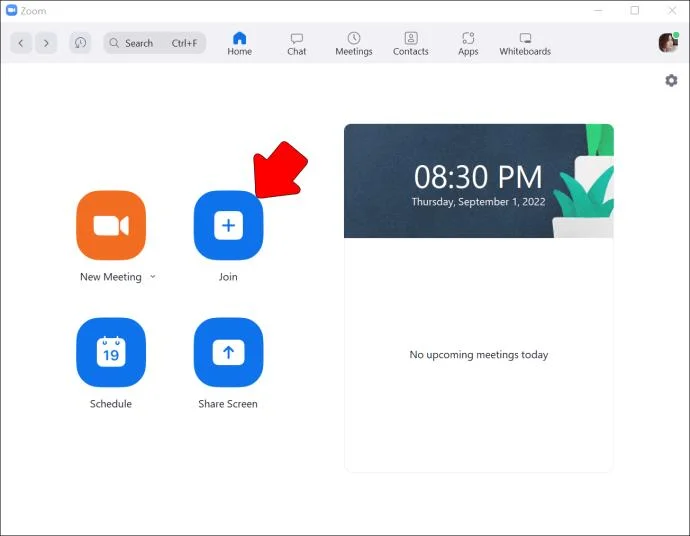Click the Zoom logo in title bar
Viewport: 690px width, 536px height.
[11, 10]
